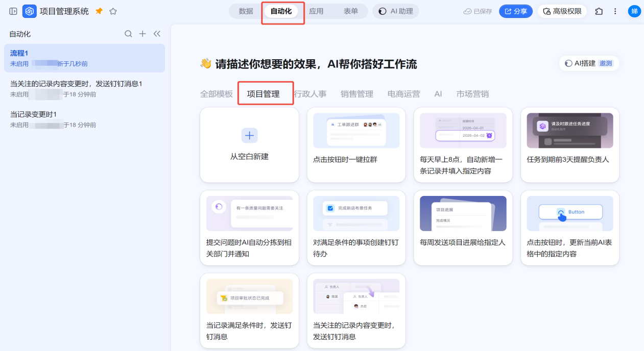
Task: Open 高级权限 settings
Action: tap(562, 11)
